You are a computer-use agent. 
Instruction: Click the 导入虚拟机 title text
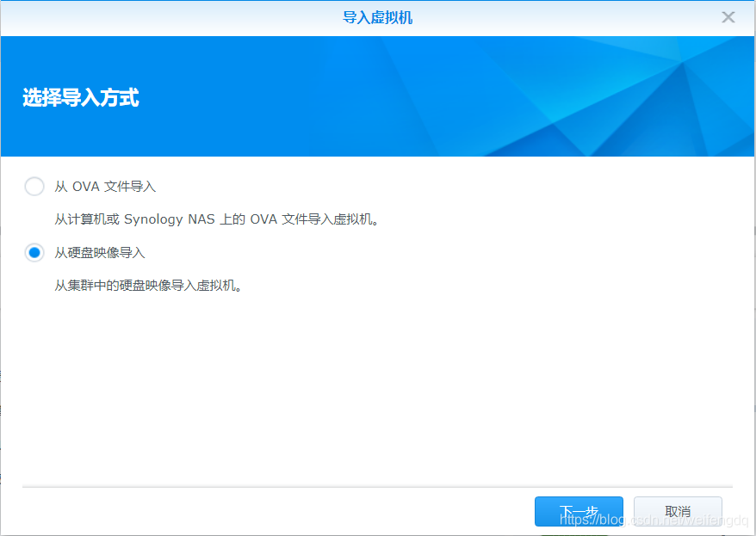tap(377, 16)
